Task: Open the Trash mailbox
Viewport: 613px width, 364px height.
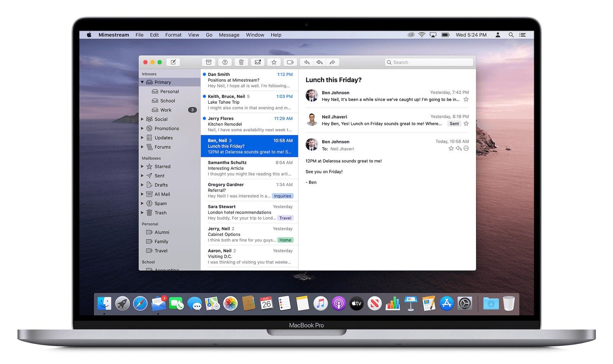Action: click(170, 213)
